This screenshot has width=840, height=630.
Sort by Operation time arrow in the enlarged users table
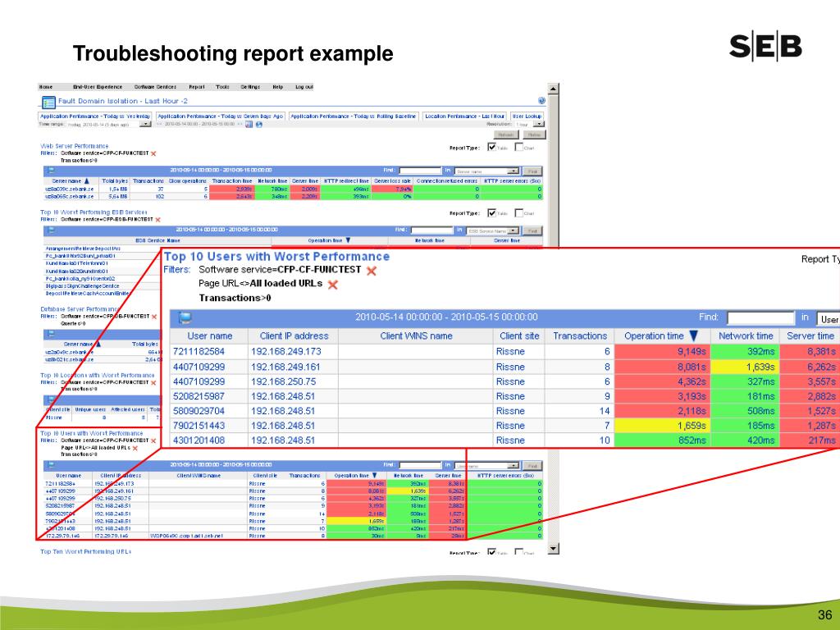pyautogui.click(x=694, y=336)
